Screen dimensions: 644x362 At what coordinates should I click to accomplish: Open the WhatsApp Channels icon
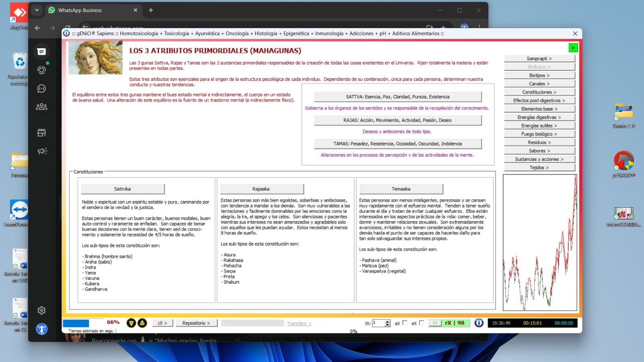coord(41,88)
